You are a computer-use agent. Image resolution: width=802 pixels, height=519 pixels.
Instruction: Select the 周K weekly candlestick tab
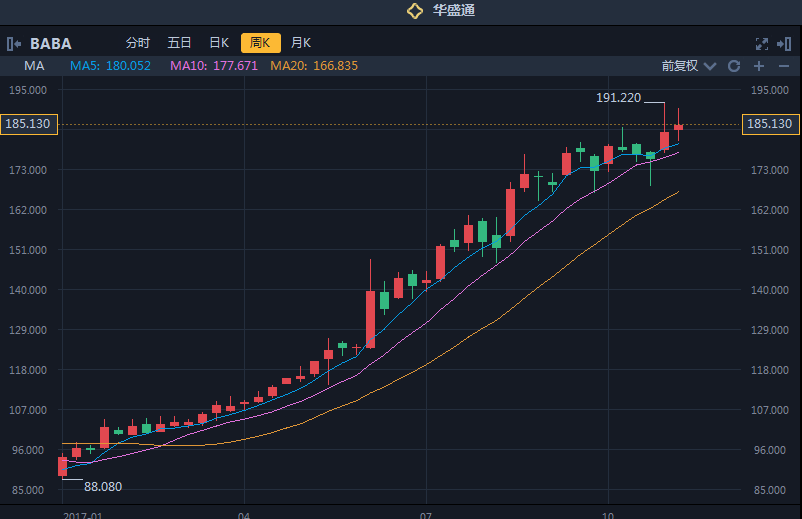point(260,43)
